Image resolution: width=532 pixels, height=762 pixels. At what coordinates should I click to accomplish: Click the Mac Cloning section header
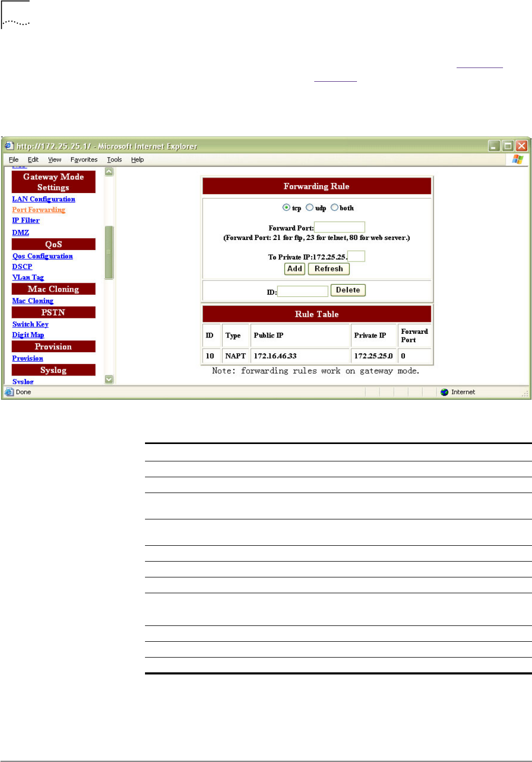click(x=53, y=289)
